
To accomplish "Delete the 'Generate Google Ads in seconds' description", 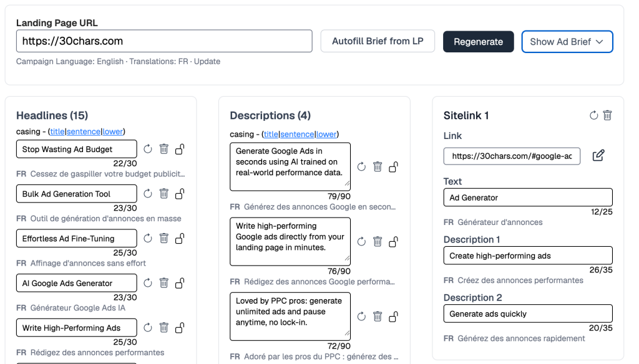I will point(378,166).
